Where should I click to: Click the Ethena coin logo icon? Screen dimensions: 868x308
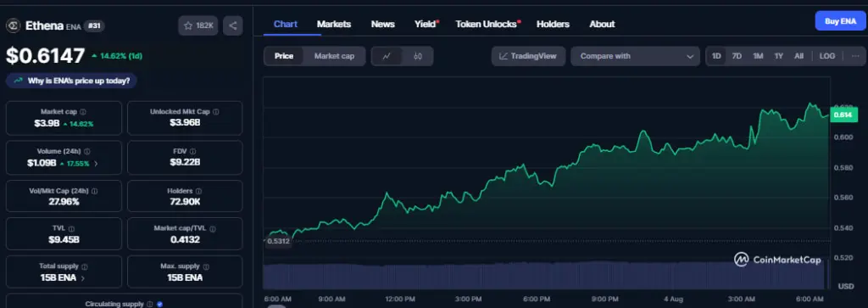point(14,25)
